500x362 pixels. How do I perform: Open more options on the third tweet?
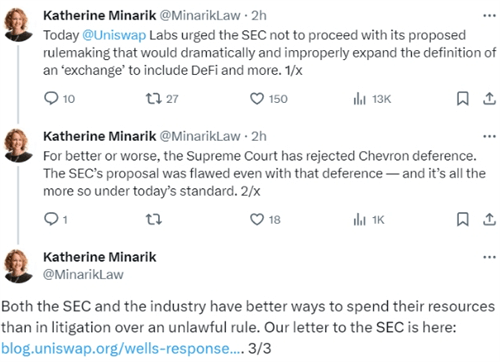pos(489,257)
